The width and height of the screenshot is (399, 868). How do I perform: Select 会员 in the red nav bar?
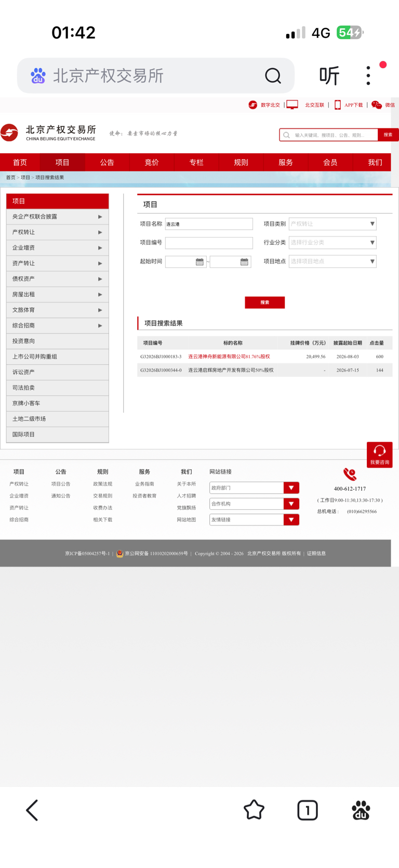[x=330, y=163]
